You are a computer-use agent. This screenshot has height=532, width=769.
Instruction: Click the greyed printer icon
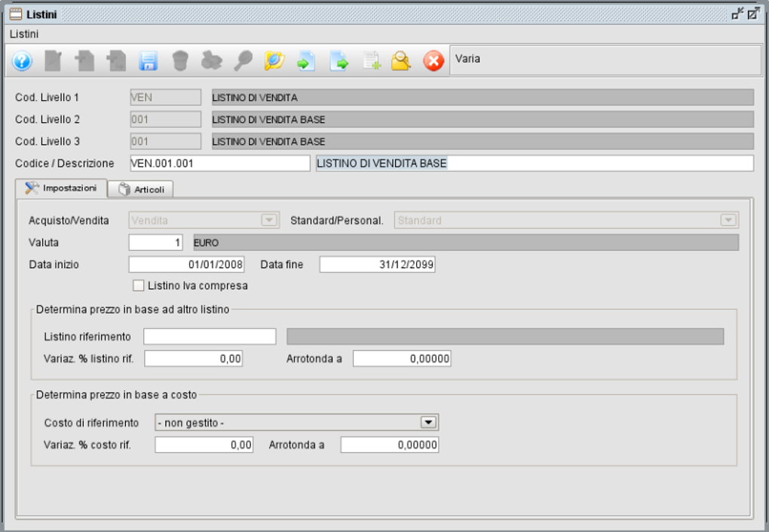pos(211,61)
